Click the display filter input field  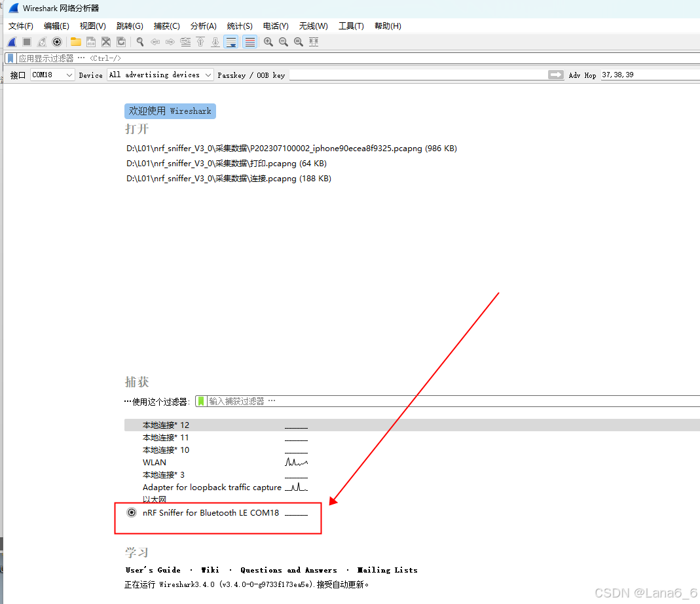click(358, 58)
